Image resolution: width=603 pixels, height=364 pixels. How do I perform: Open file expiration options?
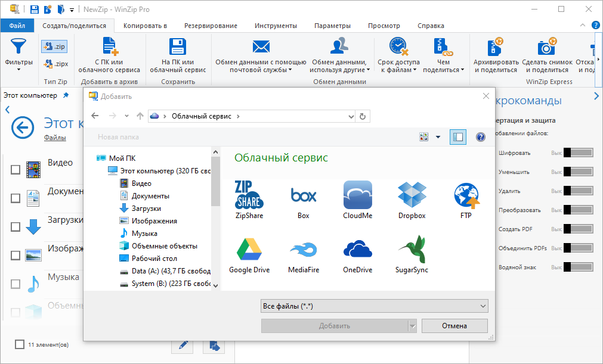(x=398, y=55)
